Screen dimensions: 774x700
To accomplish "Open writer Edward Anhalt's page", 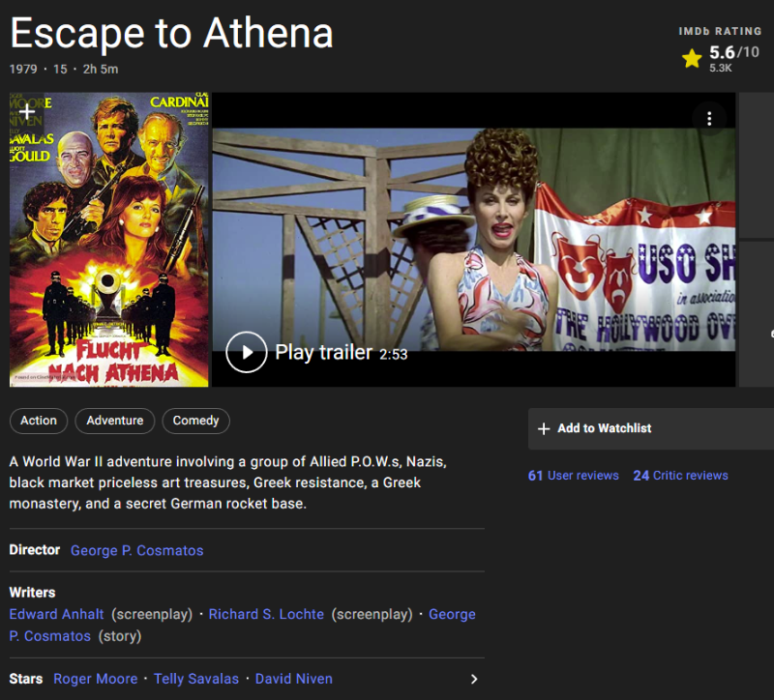I will tap(56, 614).
